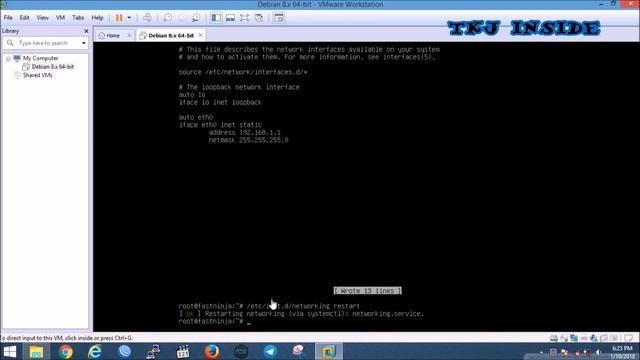Open File Explorer from the taskbar
The height and width of the screenshot is (360, 640).
click(x=36, y=352)
